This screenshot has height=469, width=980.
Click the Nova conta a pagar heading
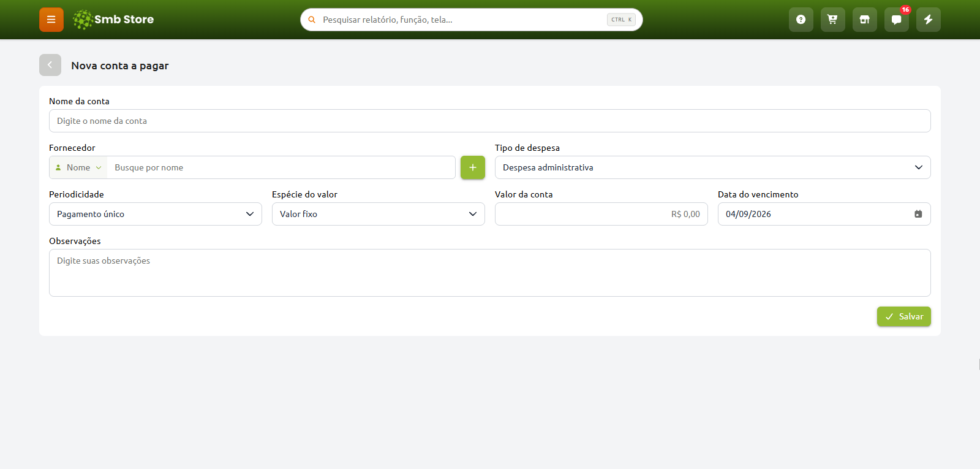120,66
